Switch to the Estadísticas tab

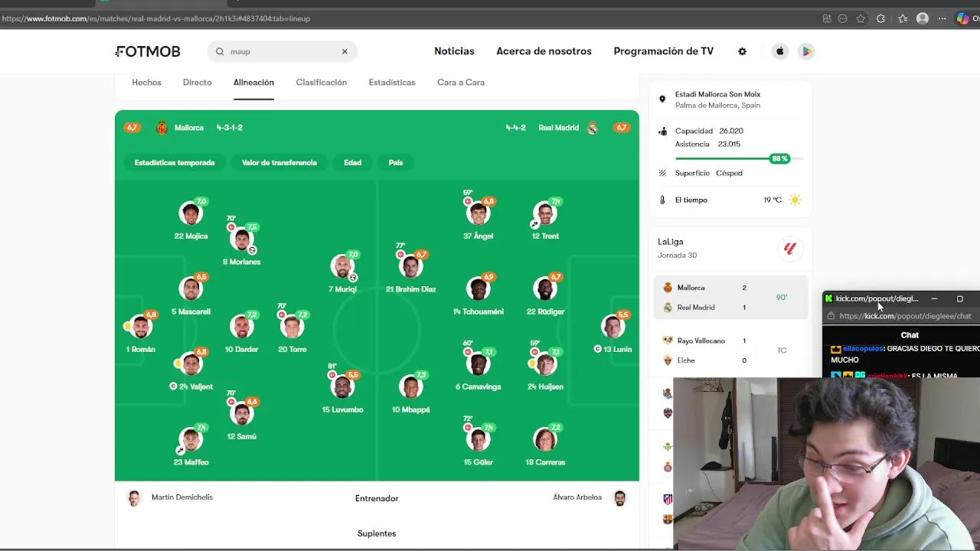tap(392, 83)
